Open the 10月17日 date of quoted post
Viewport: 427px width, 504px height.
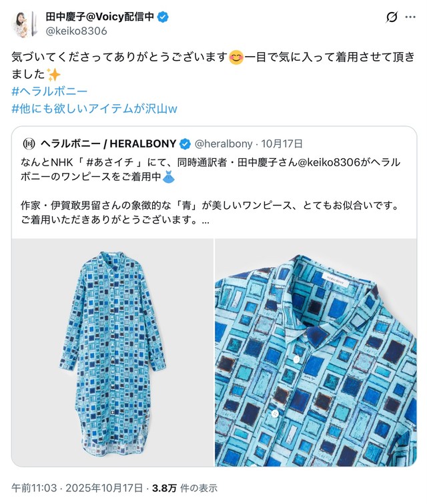pyautogui.click(x=282, y=144)
